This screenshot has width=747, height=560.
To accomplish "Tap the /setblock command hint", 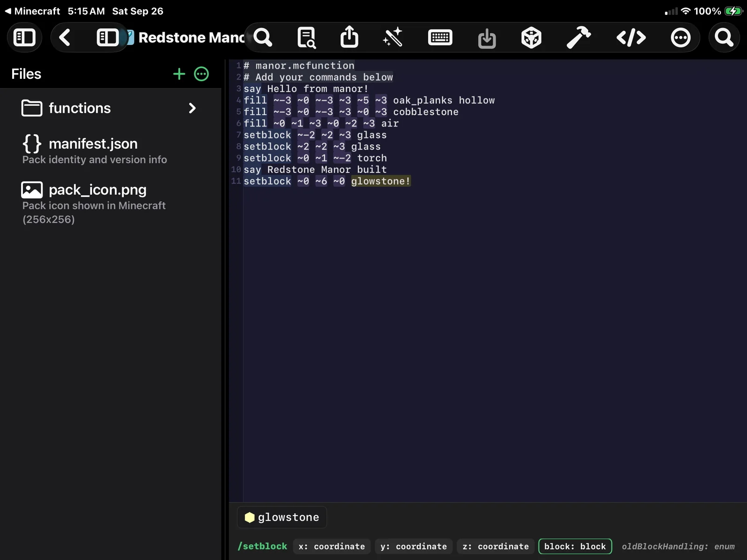I will point(262,546).
